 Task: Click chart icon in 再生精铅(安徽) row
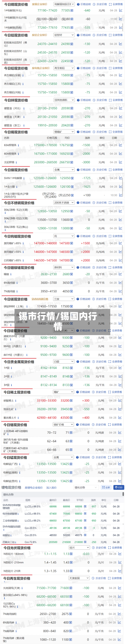click(120, 75)
